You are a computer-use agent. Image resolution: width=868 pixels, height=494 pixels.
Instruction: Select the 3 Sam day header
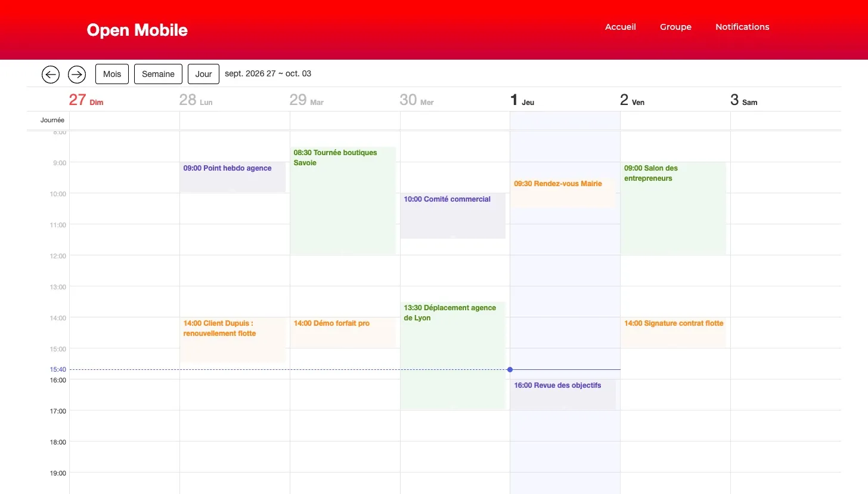[x=744, y=100]
